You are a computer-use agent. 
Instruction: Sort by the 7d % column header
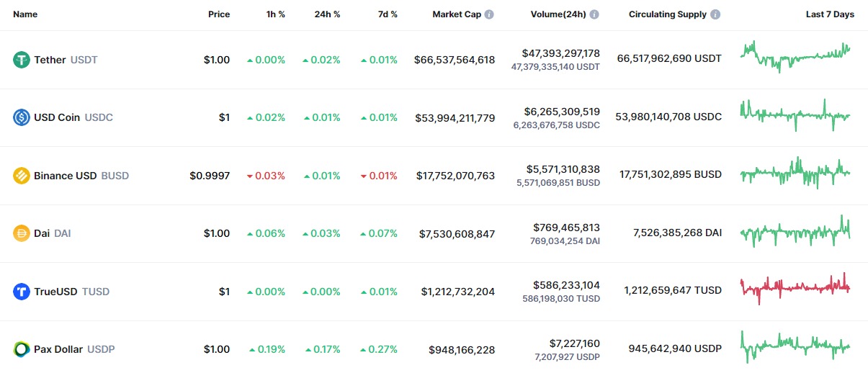click(x=388, y=14)
